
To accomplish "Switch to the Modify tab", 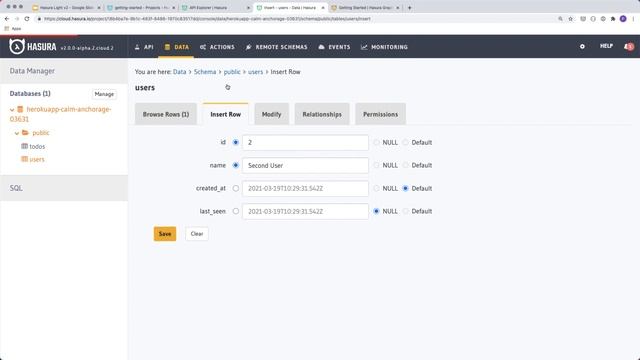I will [271, 114].
